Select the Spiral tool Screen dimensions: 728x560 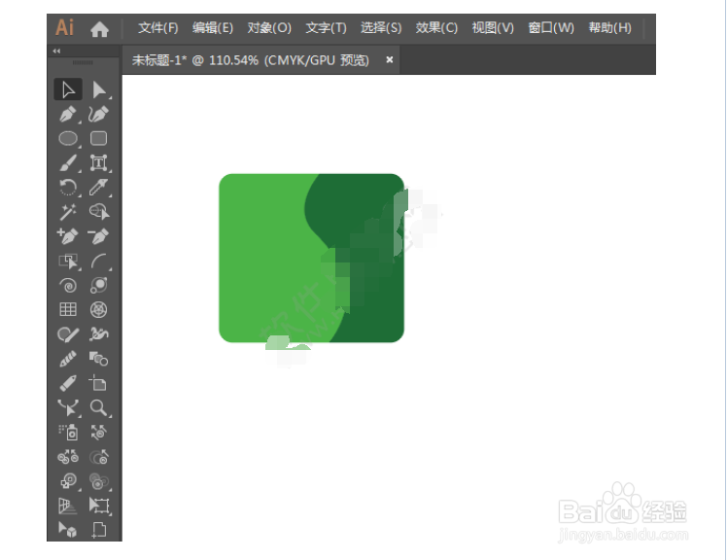click(x=68, y=285)
